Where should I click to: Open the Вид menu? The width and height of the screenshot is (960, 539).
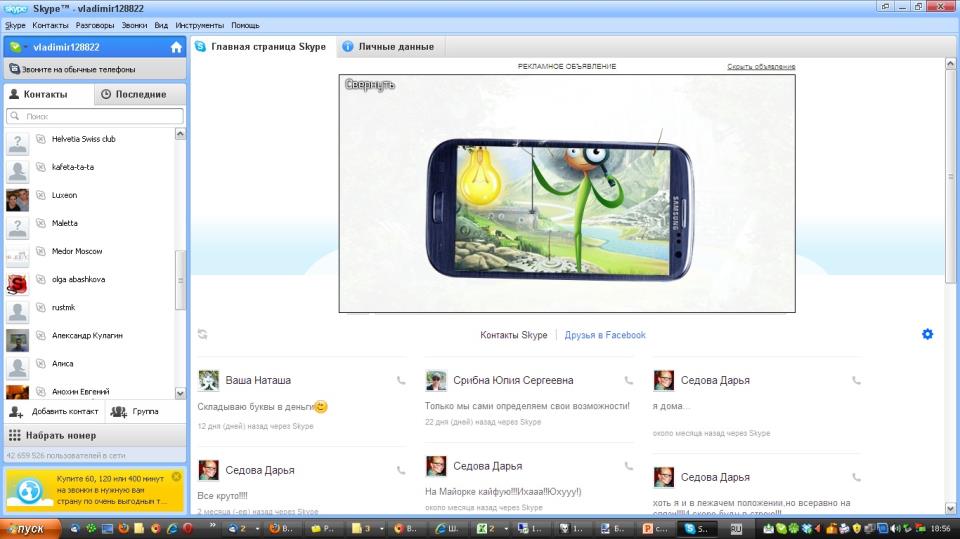pos(161,25)
